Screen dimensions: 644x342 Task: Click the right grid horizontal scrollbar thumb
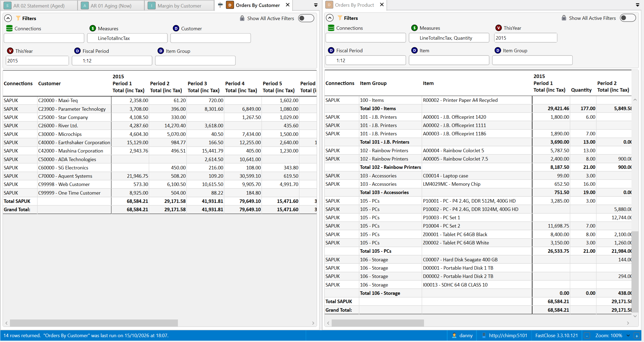pos(378,323)
